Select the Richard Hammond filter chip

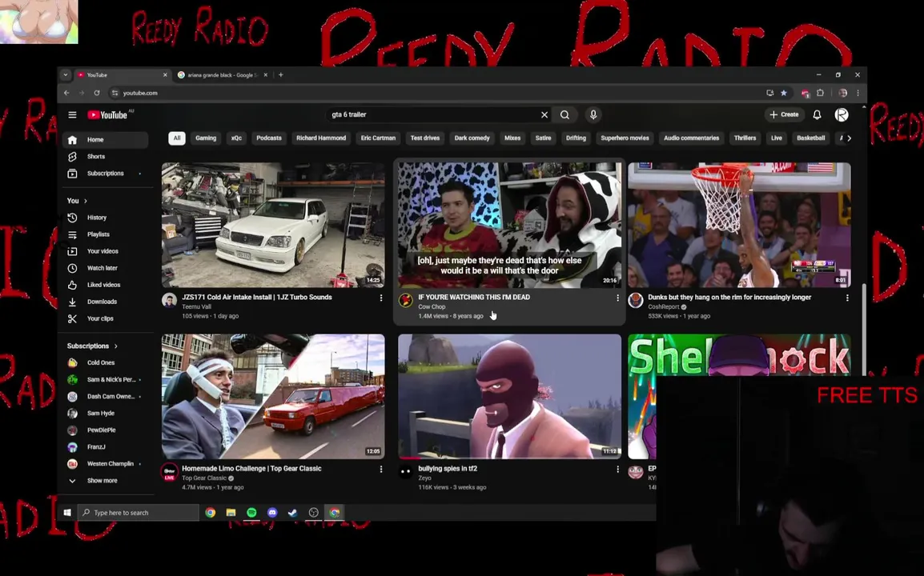coord(321,138)
